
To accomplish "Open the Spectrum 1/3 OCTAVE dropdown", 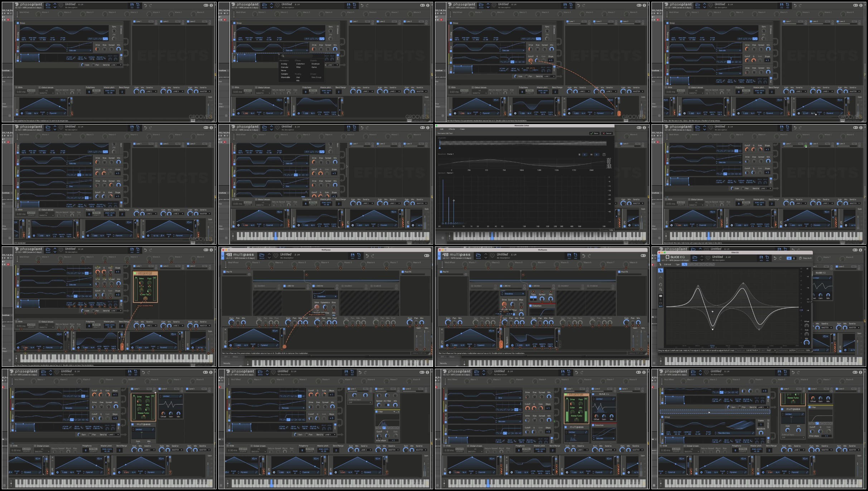I will 752,350.
